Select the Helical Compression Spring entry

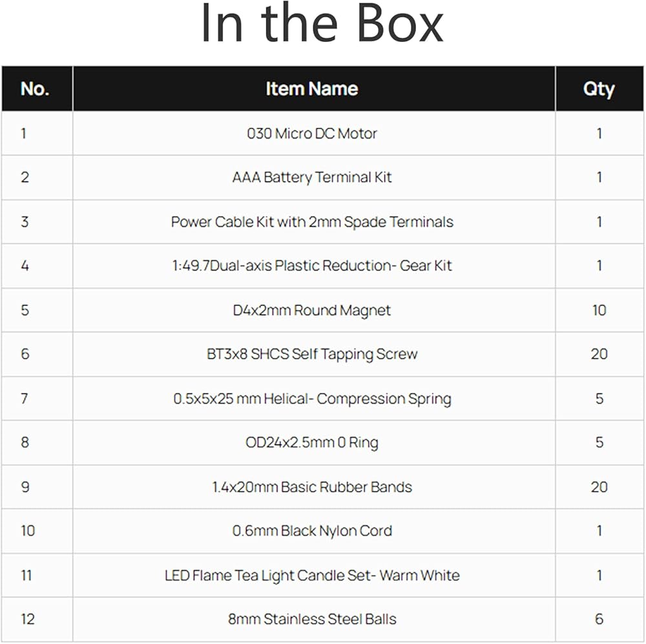point(312,399)
